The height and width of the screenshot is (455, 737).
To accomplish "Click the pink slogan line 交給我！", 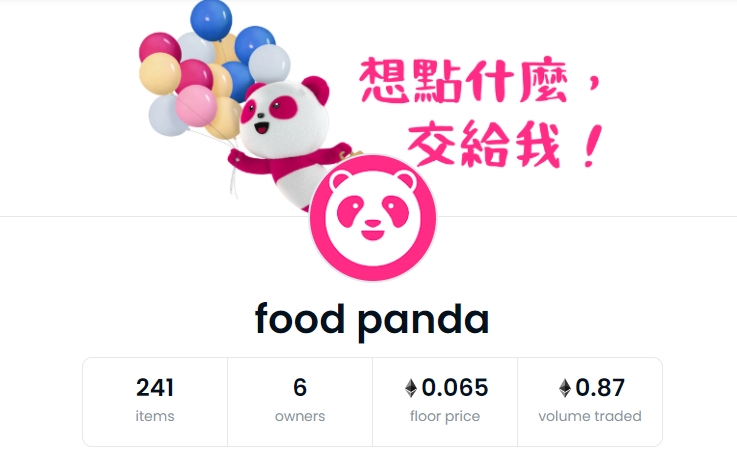I will coord(505,144).
